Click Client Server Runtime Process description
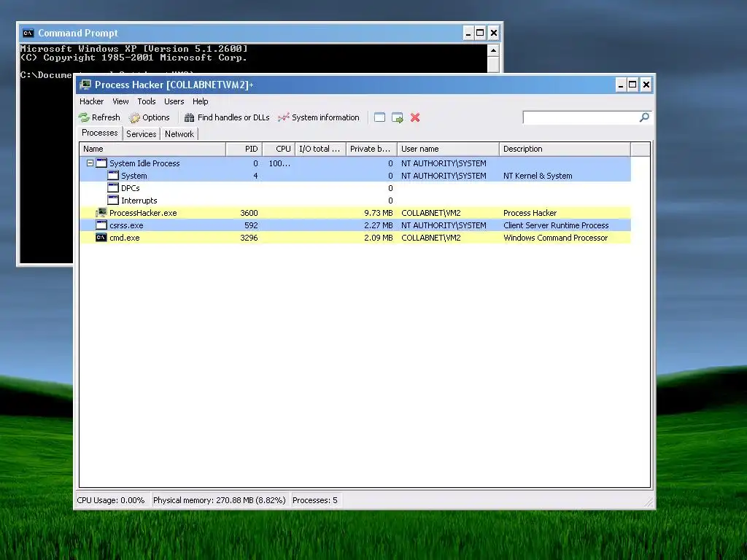Viewport: 747px width, 560px height. tap(556, 225)
